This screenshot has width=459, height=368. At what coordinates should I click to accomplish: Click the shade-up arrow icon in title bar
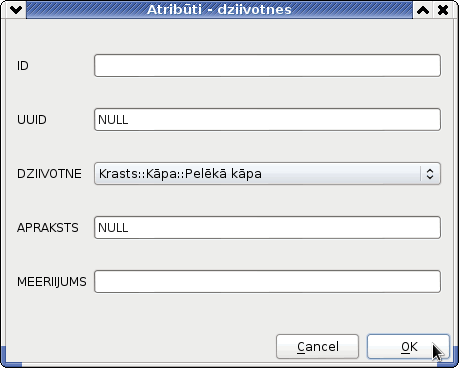tap(423, 10)
